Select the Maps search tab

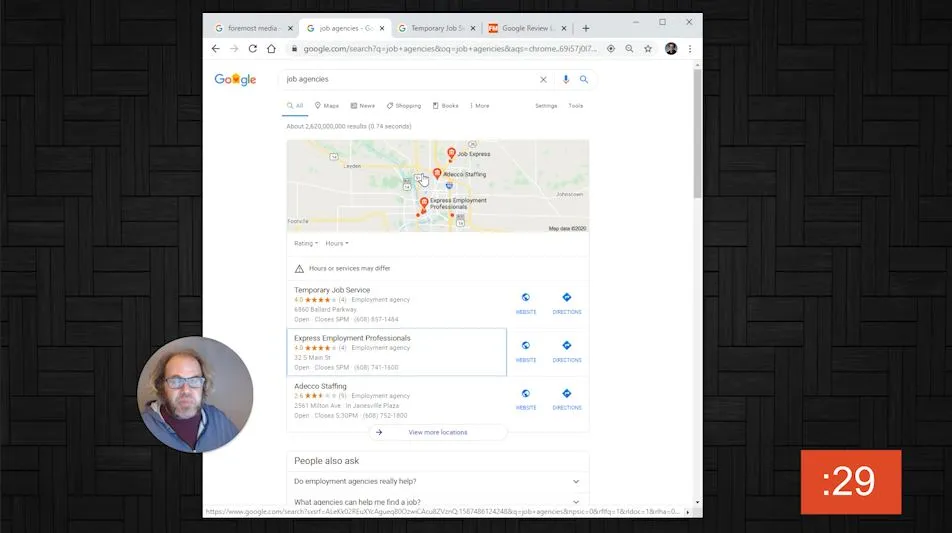(x=327, y=106)
